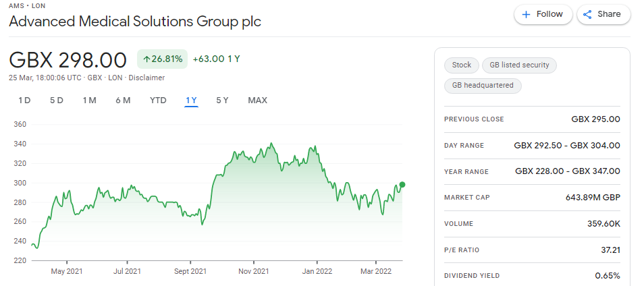This screenshot has width=644, height=286.
Task: Switch chart to 1M range
Action: click(x=89, y=100)
